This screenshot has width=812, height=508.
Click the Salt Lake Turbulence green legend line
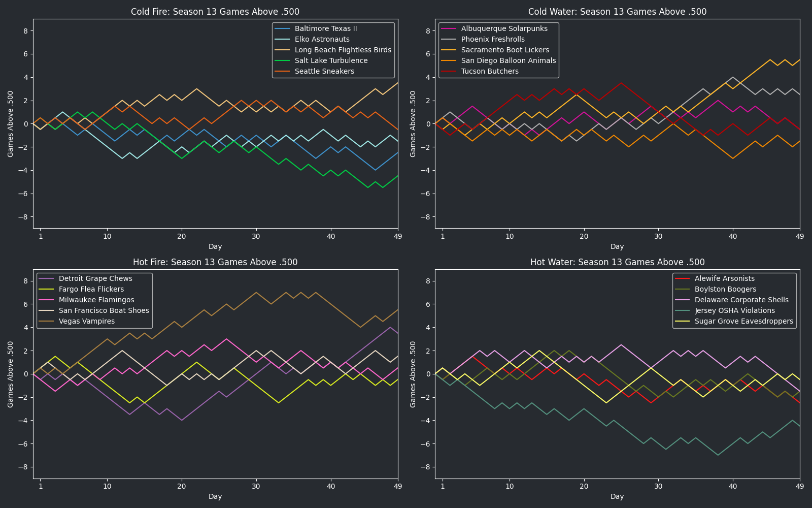[x=283, y=60]
